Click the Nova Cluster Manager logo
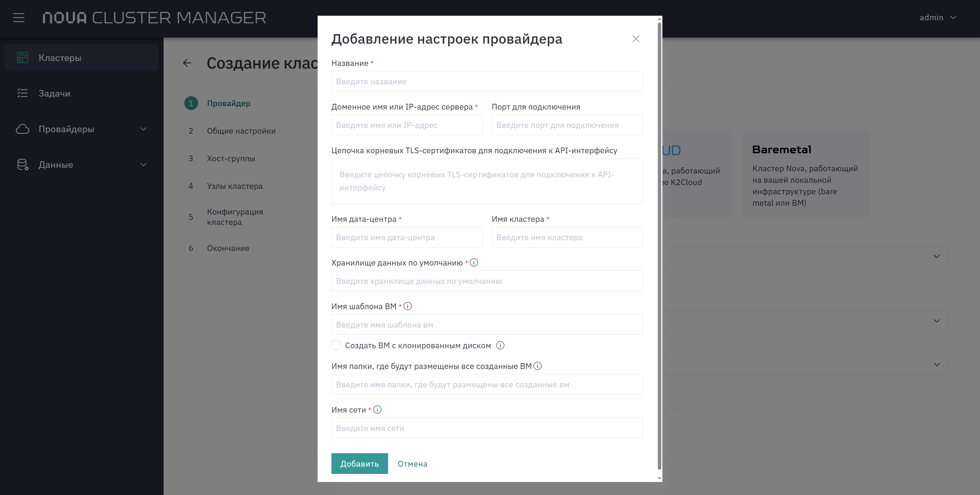This screenshot has width=980, height=495. click(x=154, y=18)
